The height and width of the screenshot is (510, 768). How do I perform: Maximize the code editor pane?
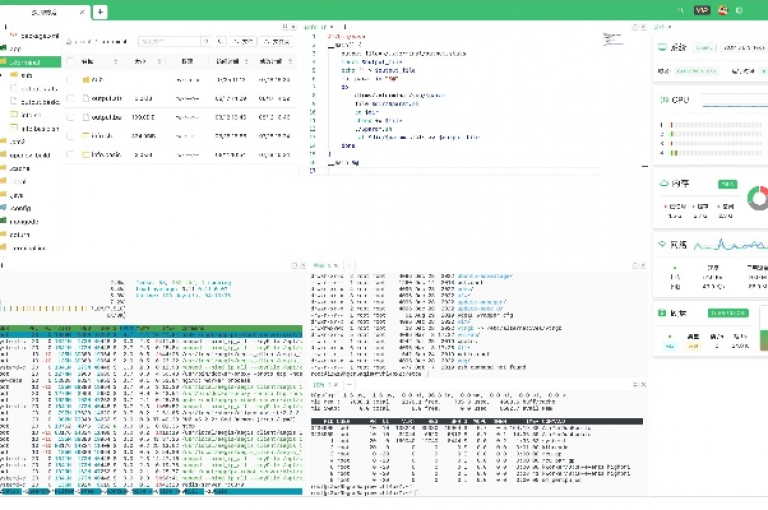[x=635, y=27]
